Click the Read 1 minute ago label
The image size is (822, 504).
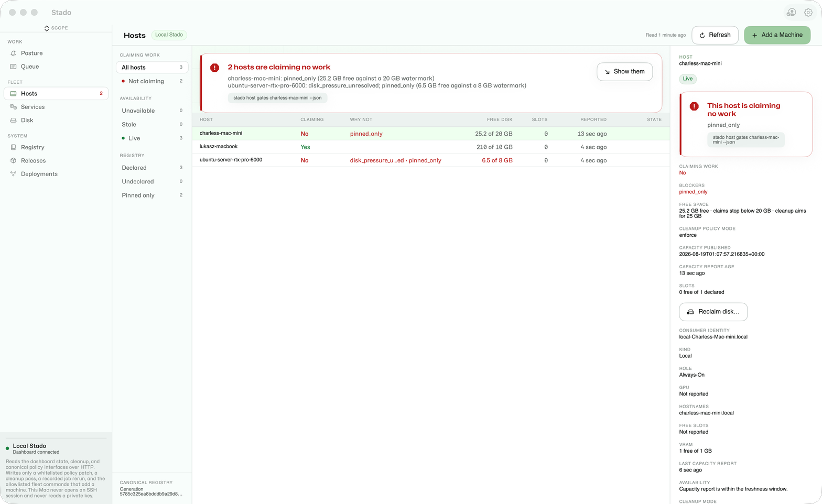coord(666,35)
